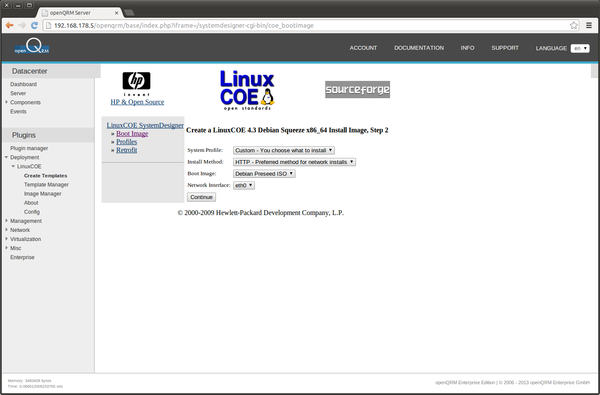Viewport: 600px width, 395px height.
Task: Click the openQRM logo
Action: pos(32,46)
